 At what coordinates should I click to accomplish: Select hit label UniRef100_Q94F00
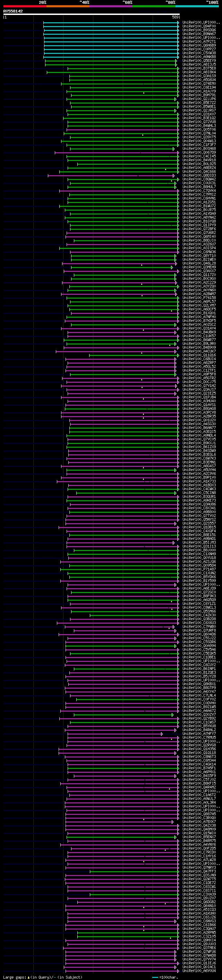click(x=199, y=26)
